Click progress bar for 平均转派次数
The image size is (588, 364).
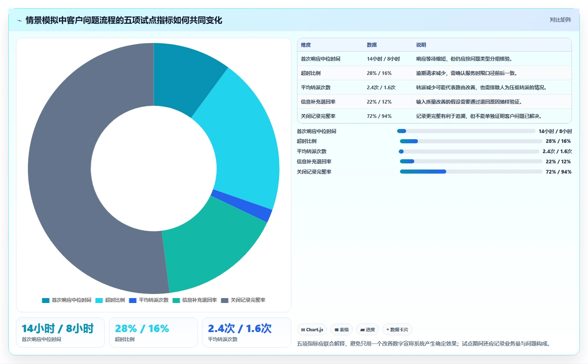tap(469, 151)
